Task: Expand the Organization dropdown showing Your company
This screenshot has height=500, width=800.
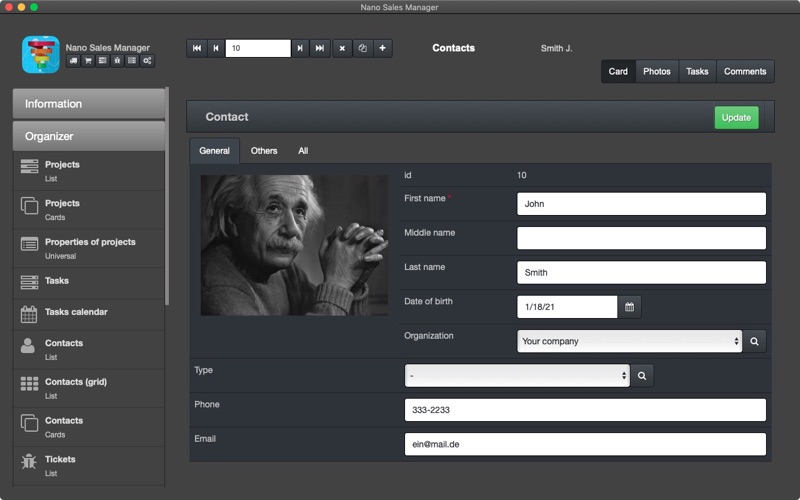Action: tap(630, 341)
